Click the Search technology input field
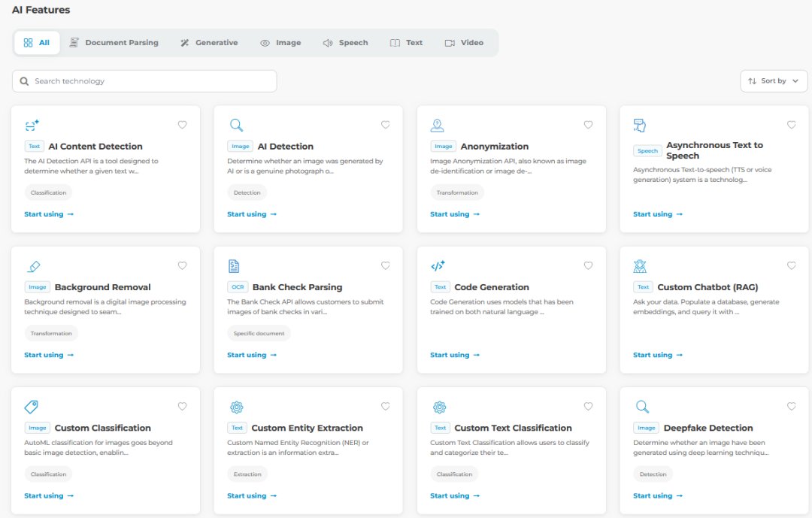Viewport: 812px width, 518px height. coord(144,81)
